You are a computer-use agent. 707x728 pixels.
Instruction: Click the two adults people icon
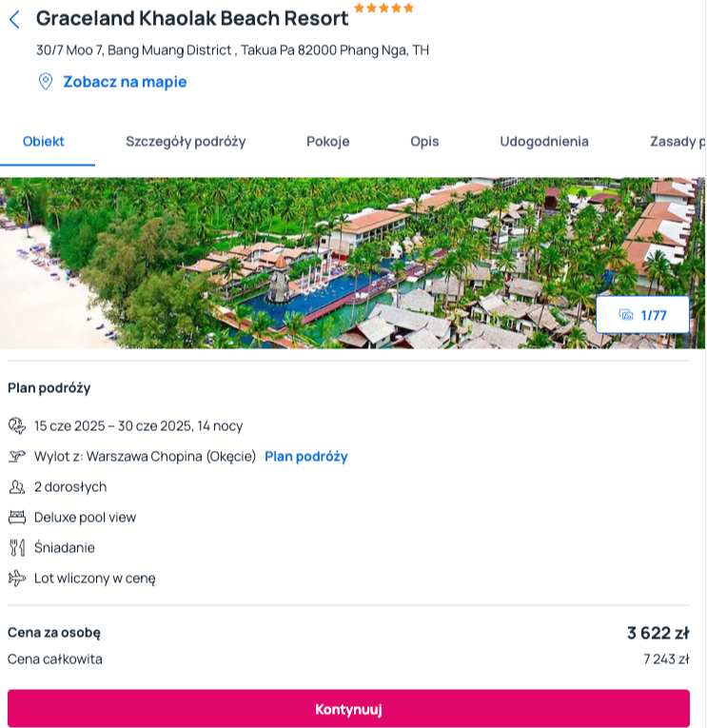(x=17, y=487)
